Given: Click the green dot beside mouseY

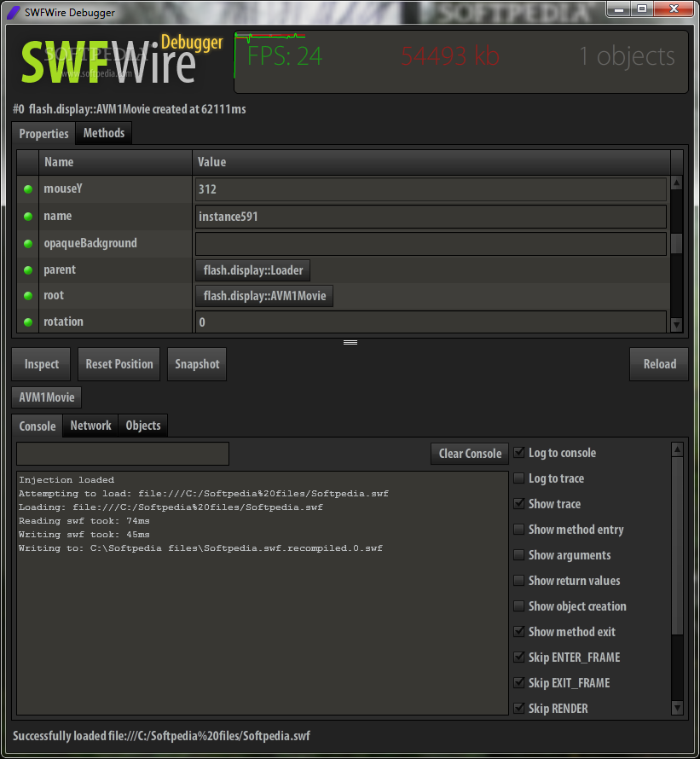Looking at the screenshot, I should tap(28, 189).
